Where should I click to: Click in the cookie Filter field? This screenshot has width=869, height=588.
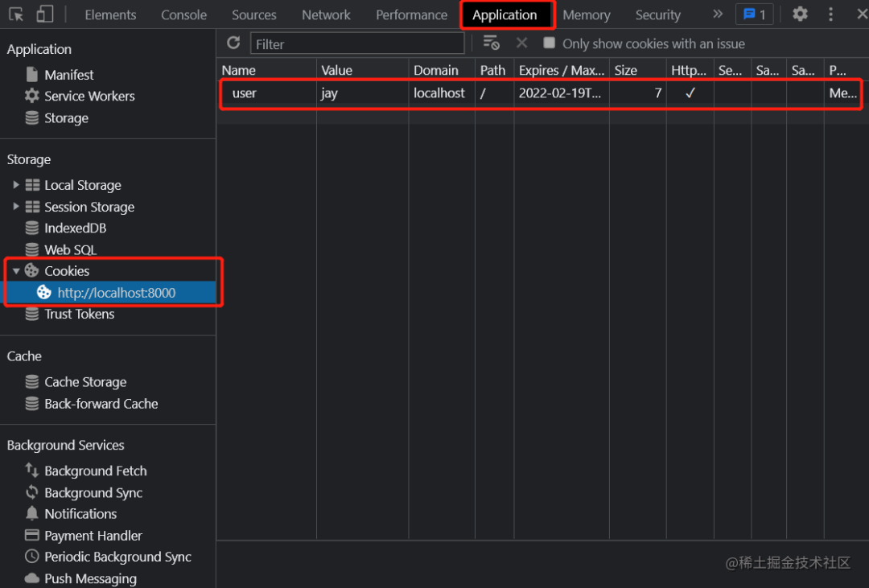[357, 43]
